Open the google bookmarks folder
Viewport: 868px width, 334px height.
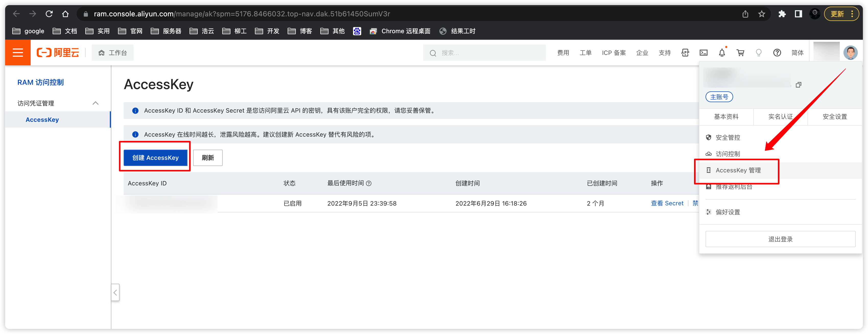pos(28,31)
